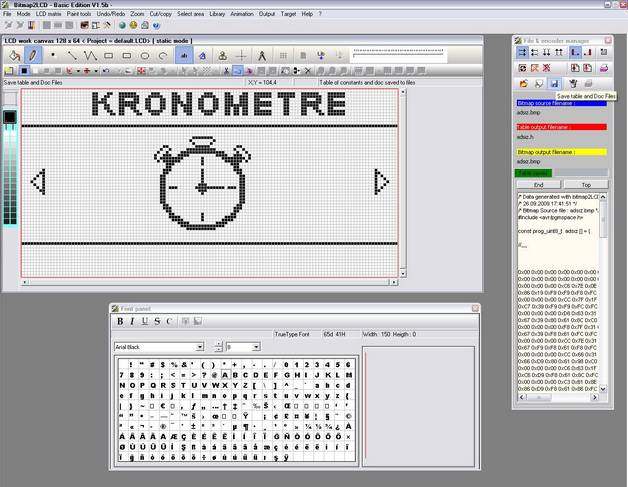This screenshot has height=487, width=628.
Task: Toggle the C style button in Font panel
Action: pyautogui.click(x=169, y=321)
